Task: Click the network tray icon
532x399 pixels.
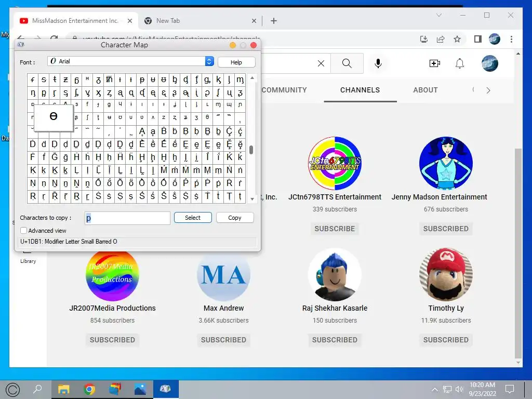Action: [447, 389]
